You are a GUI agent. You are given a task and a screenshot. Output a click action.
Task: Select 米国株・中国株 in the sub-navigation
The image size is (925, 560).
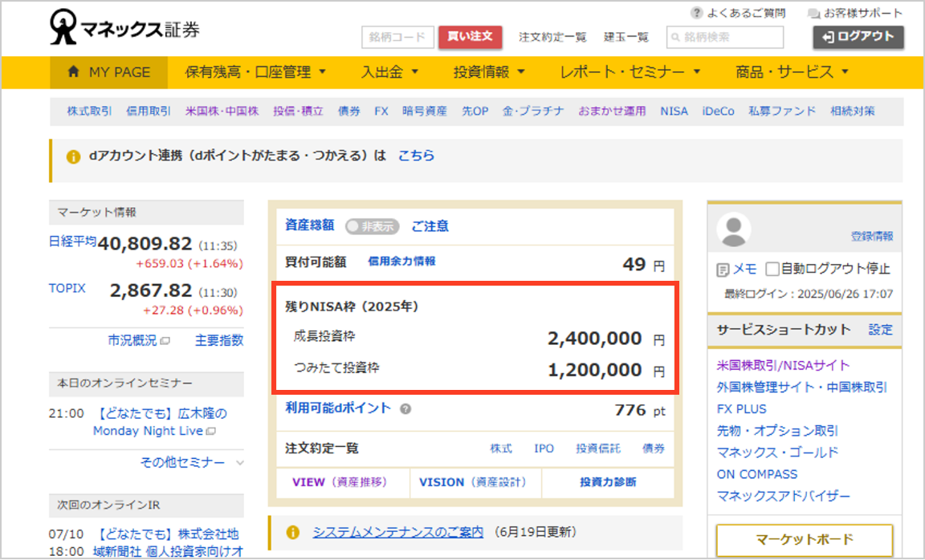point(222,112)
